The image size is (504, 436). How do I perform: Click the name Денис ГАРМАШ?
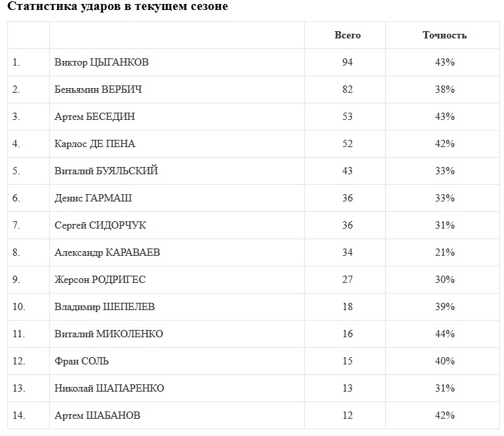(x=93, y=198)
